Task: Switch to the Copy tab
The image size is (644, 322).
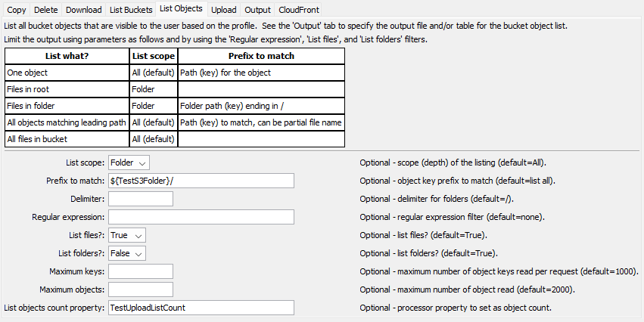Action: 17,10
